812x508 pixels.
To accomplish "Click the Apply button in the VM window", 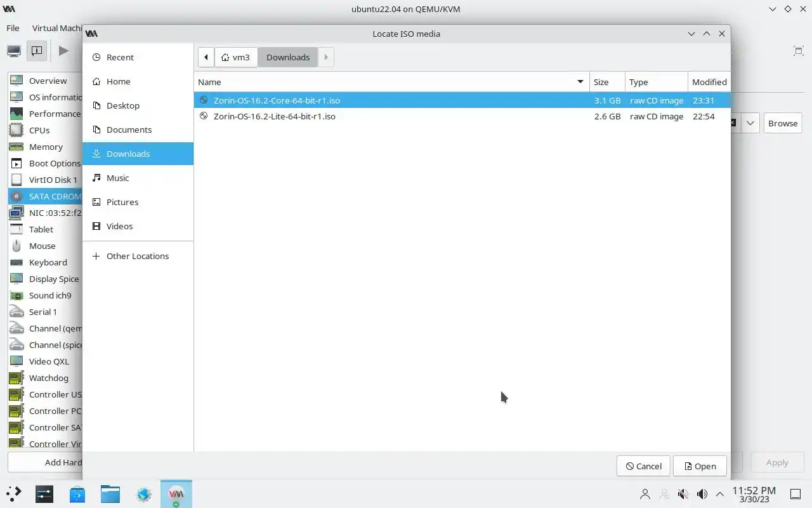I will coord(777,462).
